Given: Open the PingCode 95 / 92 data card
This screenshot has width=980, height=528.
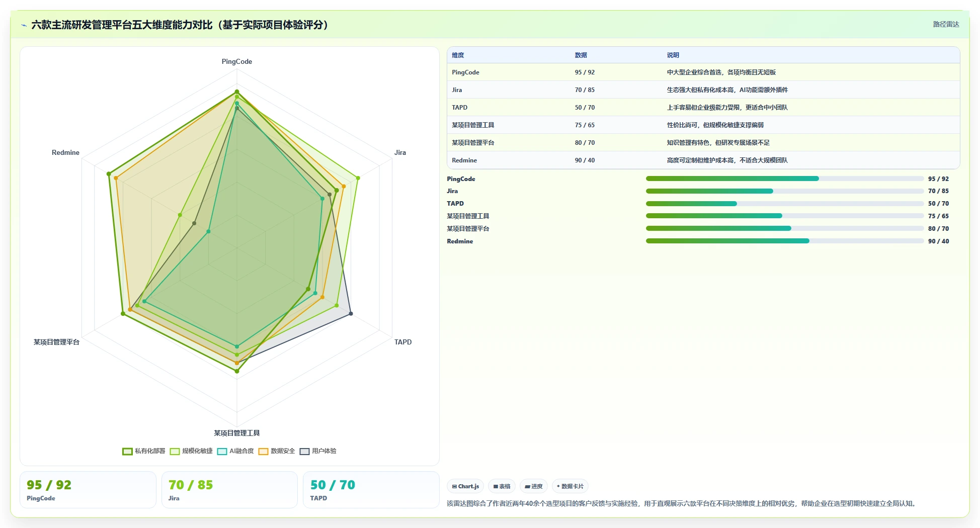Looking at the screenshot, I should click(x=88, y=490).
